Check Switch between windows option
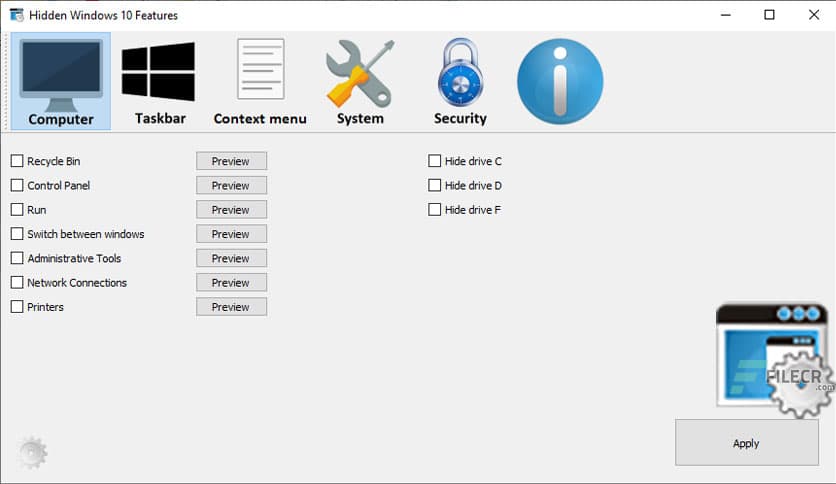Viewport: 836px width, 484px height. (17, 234)
